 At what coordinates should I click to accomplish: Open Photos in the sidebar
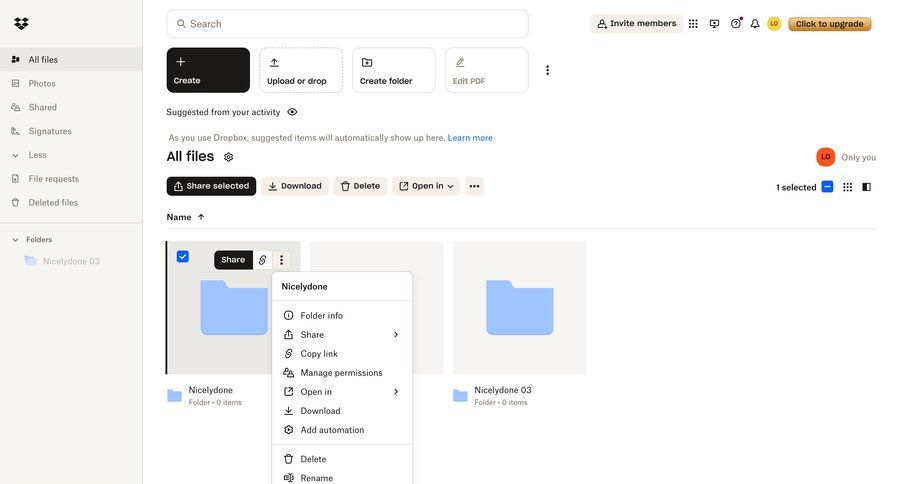click(x=71, y=83)
